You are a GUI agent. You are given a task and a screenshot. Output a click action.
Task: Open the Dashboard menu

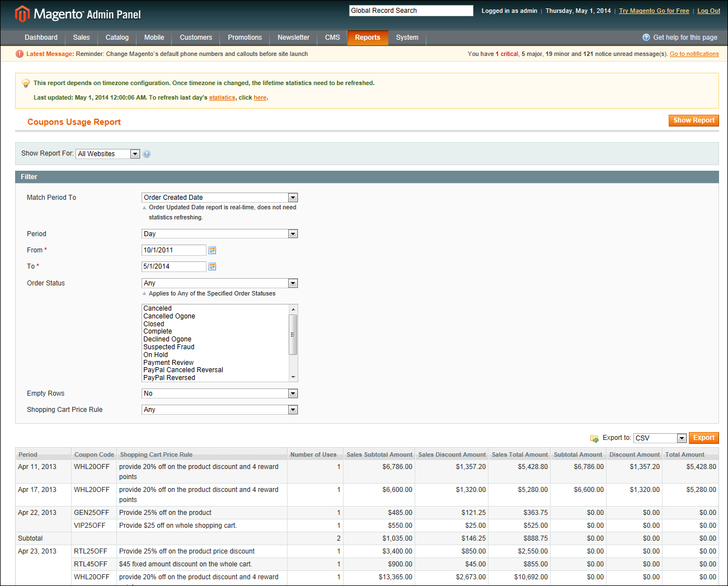41,37
